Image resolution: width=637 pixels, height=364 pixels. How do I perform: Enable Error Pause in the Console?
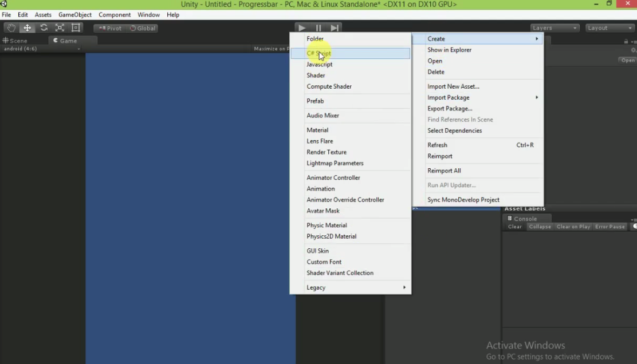(x=610, y=227)
